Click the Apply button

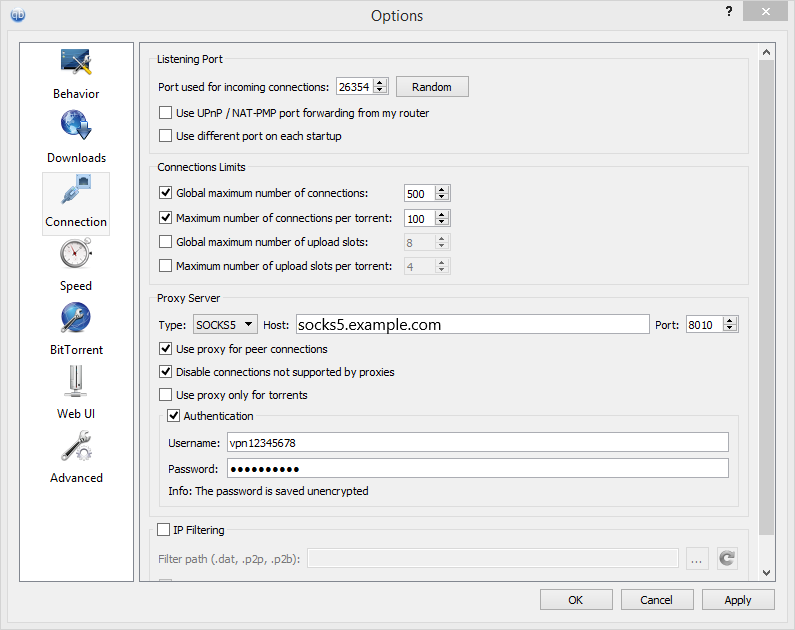click(738, 600)
